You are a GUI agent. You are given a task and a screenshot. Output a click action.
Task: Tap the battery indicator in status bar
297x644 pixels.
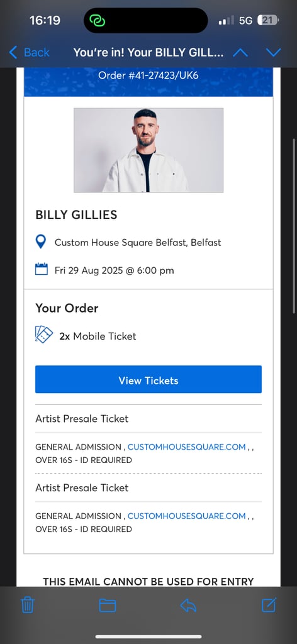pos(268,20)
